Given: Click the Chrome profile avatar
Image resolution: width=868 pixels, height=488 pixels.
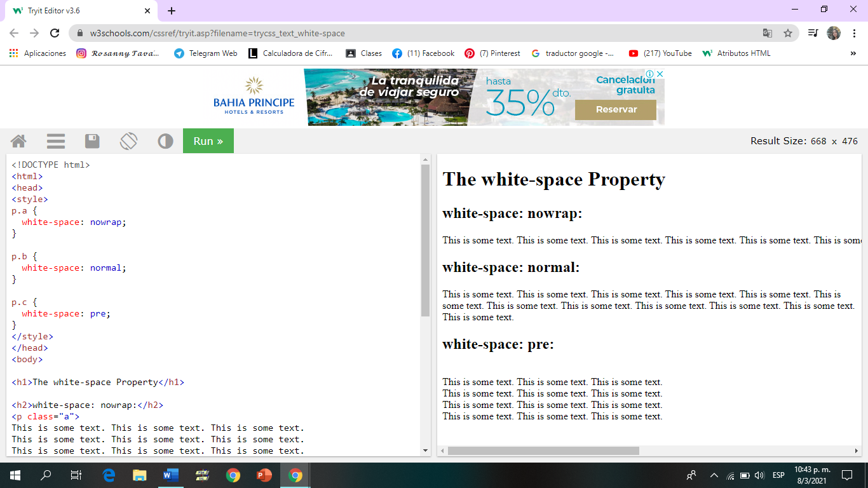Looking at the screenshot, I should (833, 32).
